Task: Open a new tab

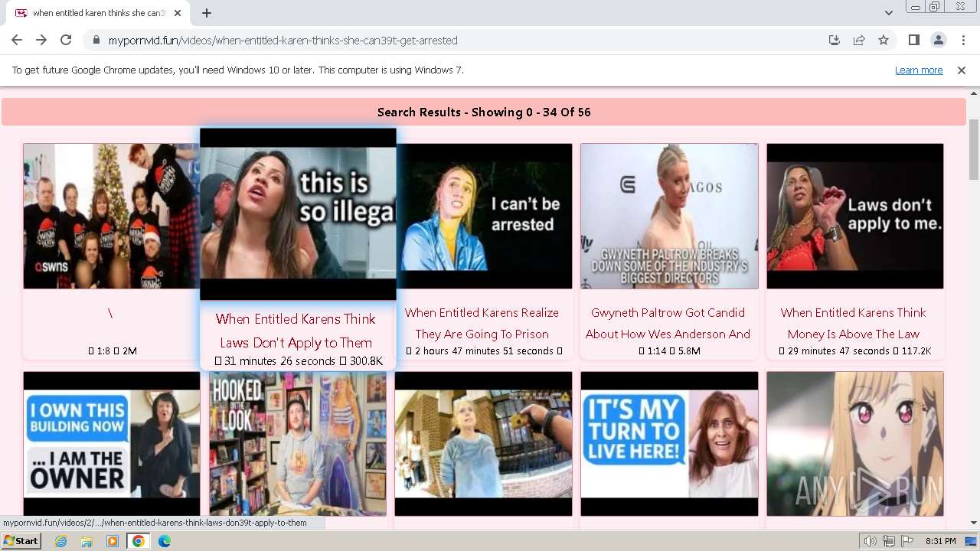Action: click(207, 13)
